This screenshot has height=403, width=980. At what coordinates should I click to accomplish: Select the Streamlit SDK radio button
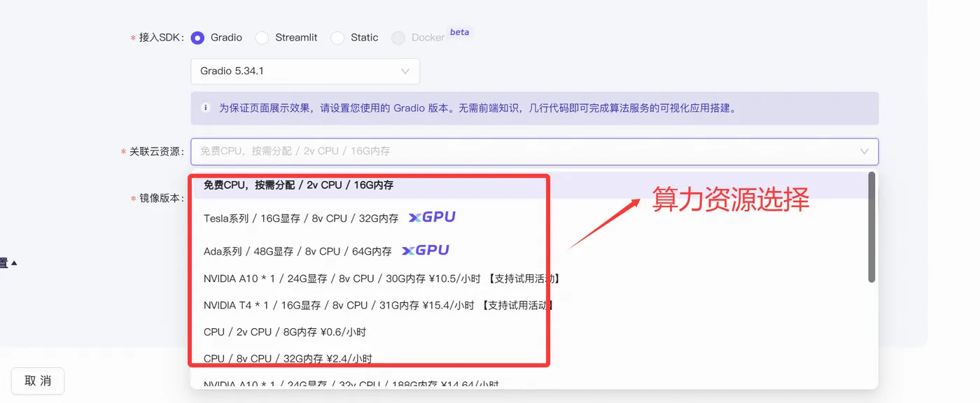click(x=262, y=38)
